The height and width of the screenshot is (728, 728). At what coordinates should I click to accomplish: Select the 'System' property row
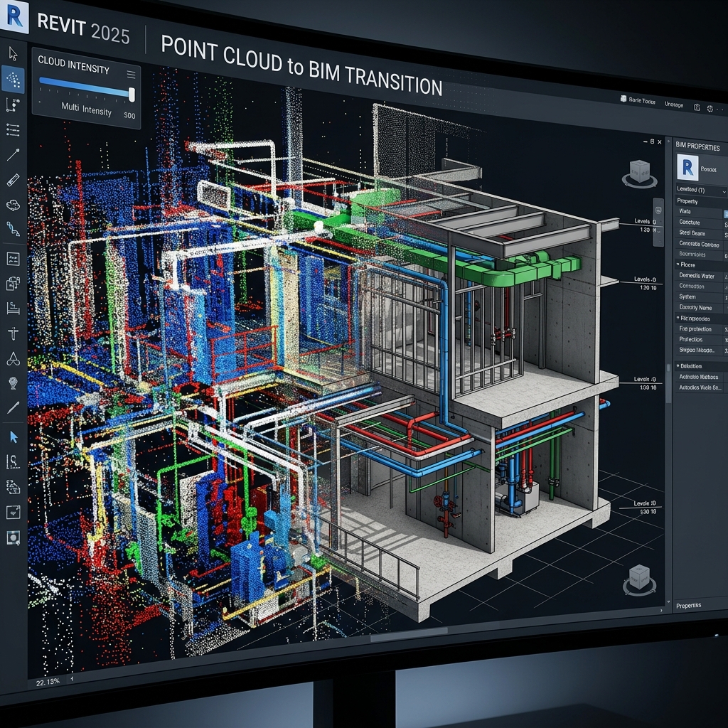(701, 296)
